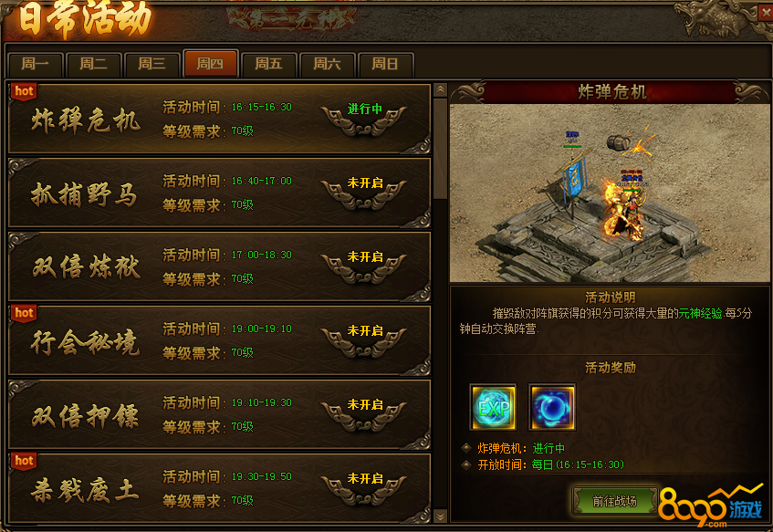Click the hot badge on 炸弹危机
773x532 pixels.
pyautogui.click(x=24, y=91)
